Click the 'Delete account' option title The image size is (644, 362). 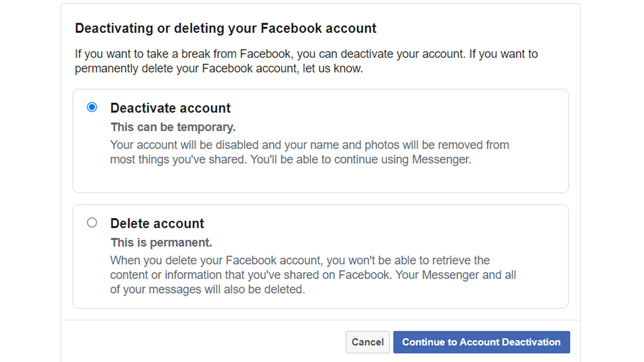tap(157, 224)
